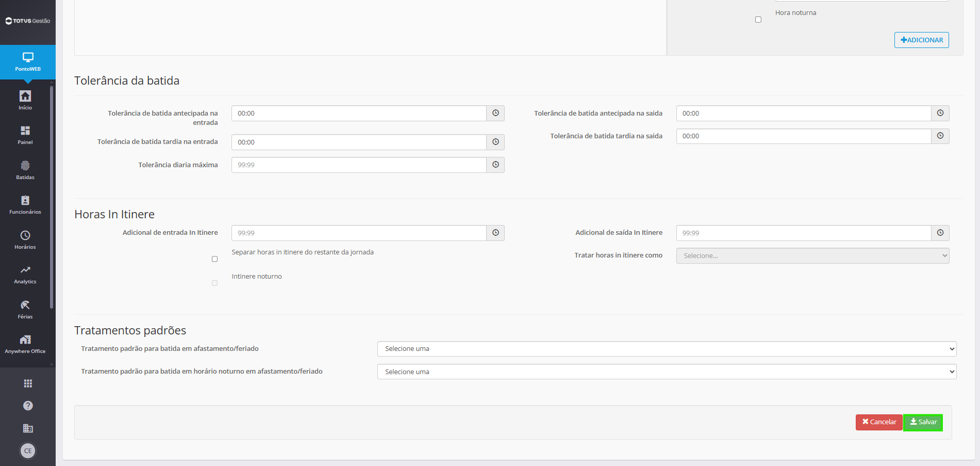Screen dimensions: 980x466
Task: Open time picker for batida tardia na entrada
Action: point(495,142)
